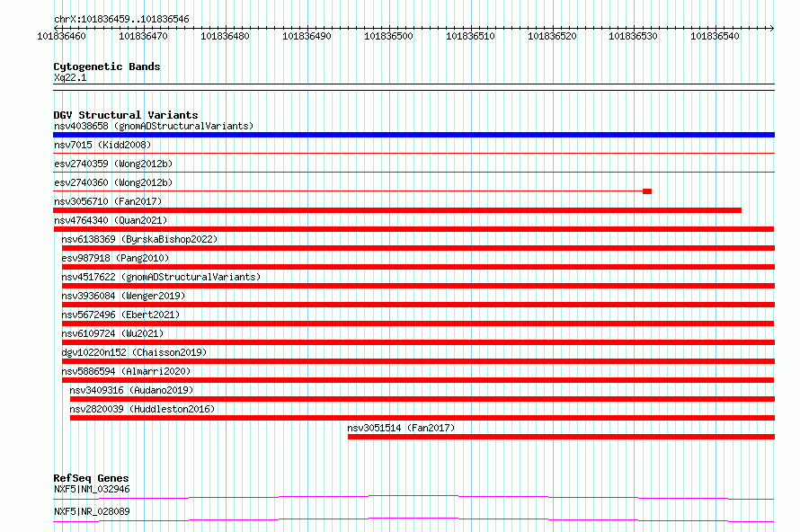Screen dimensions: 800x532
Task: Click the chrX:101836459..101836546 region label
Action: click(x=121, y=19)
